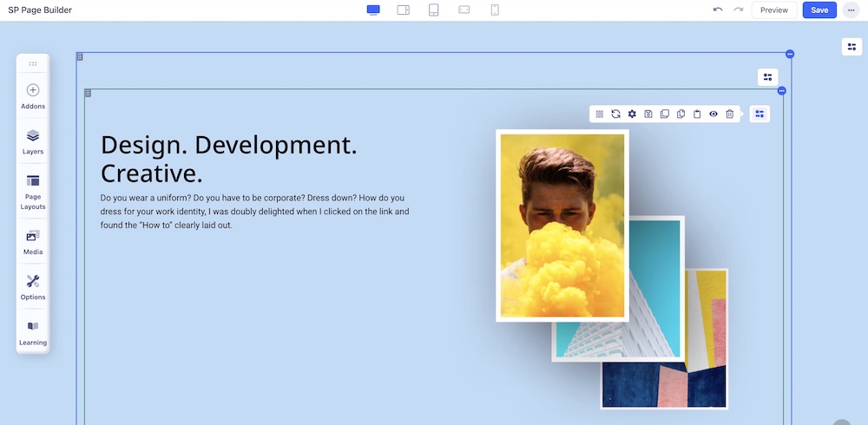Open the Options tools panel
The image size is (868, 425).
point(33,286)
